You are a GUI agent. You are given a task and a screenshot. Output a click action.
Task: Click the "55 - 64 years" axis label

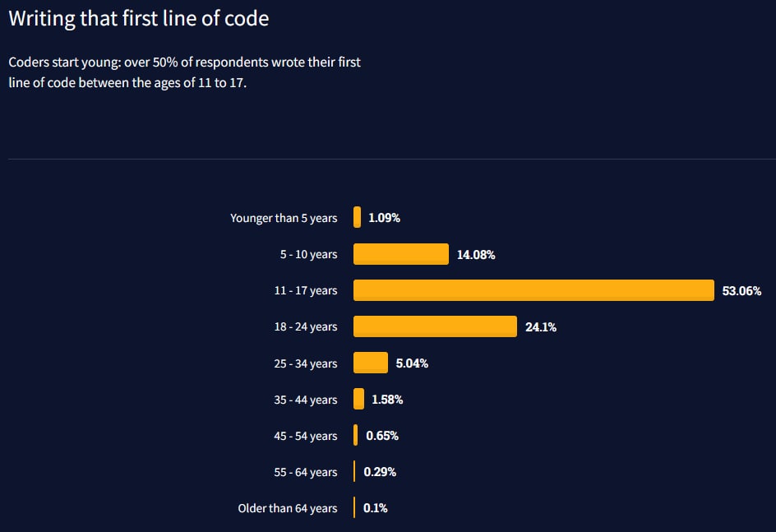coord(305,472)
